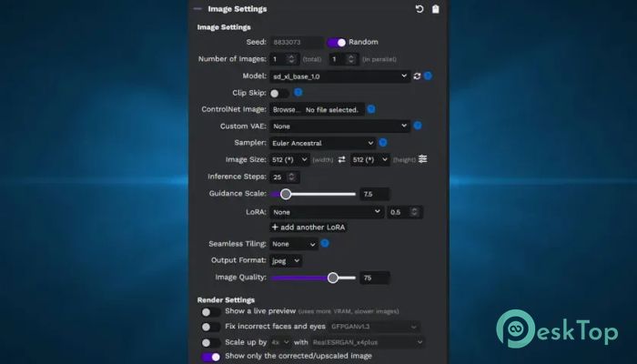Image resolution: width=637 pixels, height=364 pixels.
Task: Click the refresh models icon
Action: pos(417,76)
